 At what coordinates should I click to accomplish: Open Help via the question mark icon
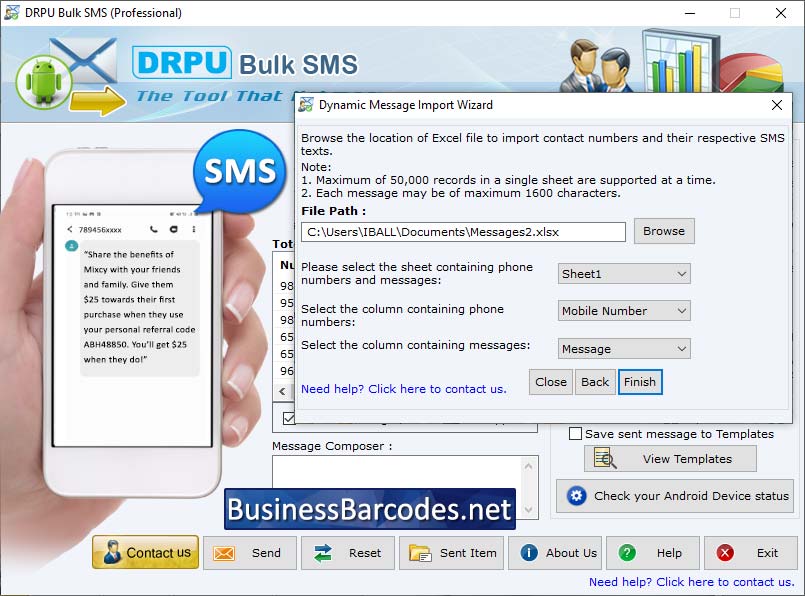626,552
